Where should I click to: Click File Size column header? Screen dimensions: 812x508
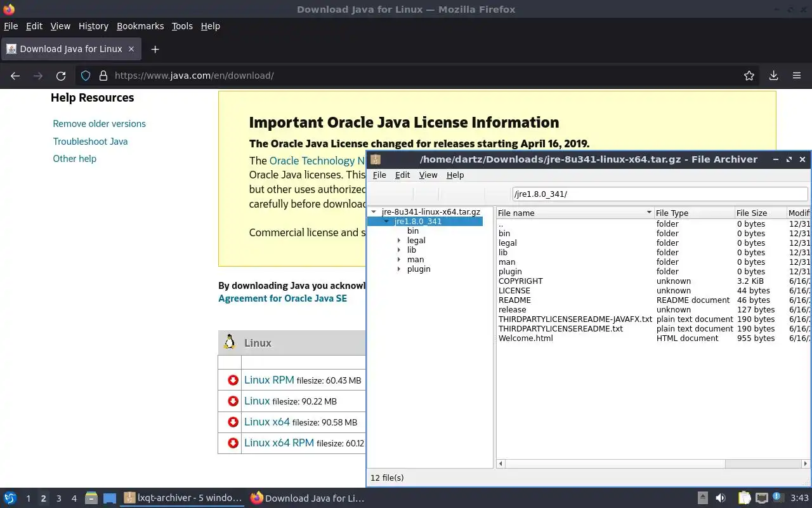pos(760,213)
